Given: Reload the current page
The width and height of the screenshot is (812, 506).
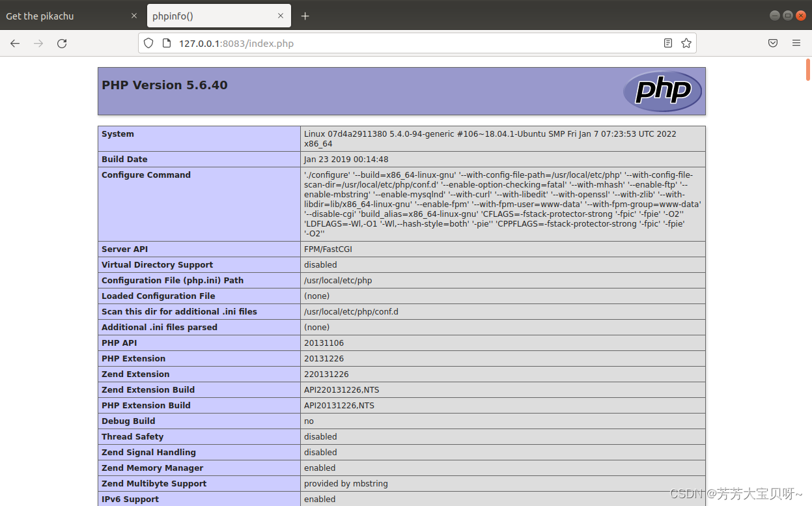Looking at the screenshot, I should pyautogui.click(x=62, y=44).
